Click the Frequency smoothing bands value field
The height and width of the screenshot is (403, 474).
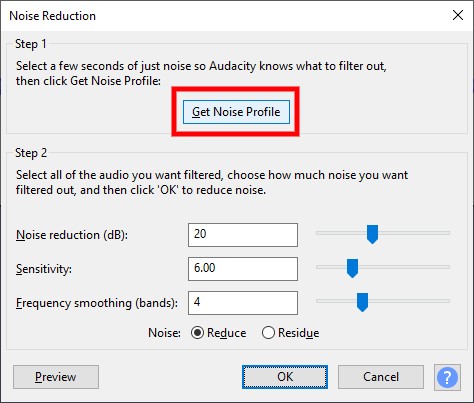(243, 303)
